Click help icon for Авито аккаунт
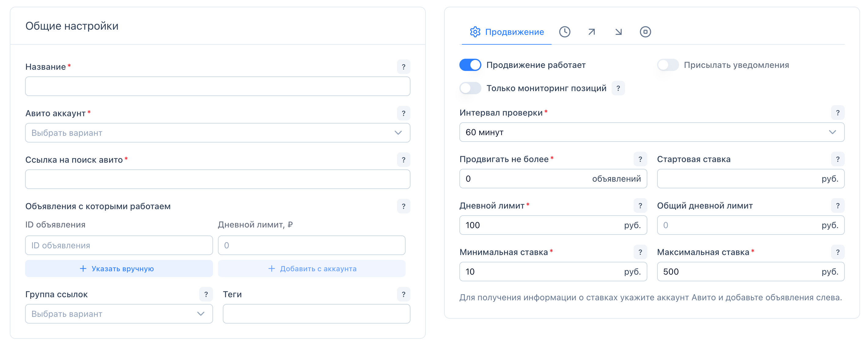868x348 pixels. coord(403,113)
